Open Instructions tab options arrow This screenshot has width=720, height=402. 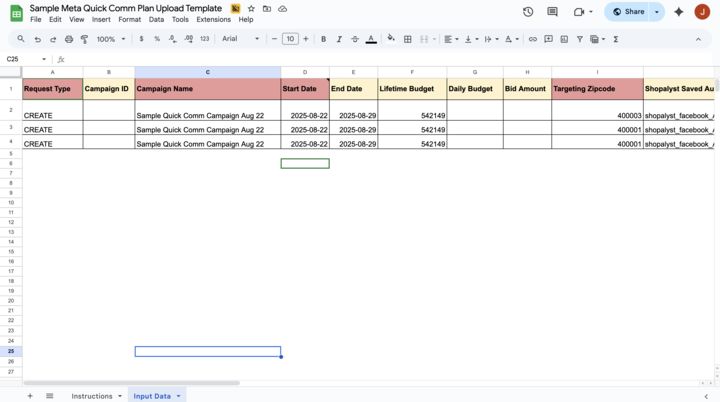[120, 396]
